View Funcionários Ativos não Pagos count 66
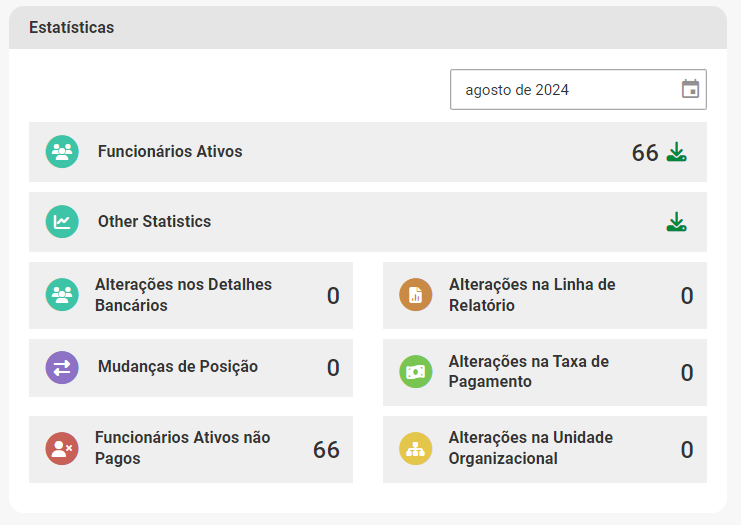 tap(326, 449)
